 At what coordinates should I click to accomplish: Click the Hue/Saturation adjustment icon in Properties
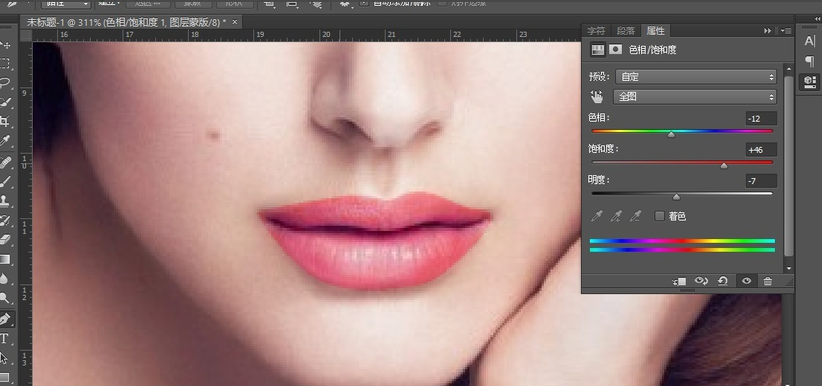[x=598, y=50]
